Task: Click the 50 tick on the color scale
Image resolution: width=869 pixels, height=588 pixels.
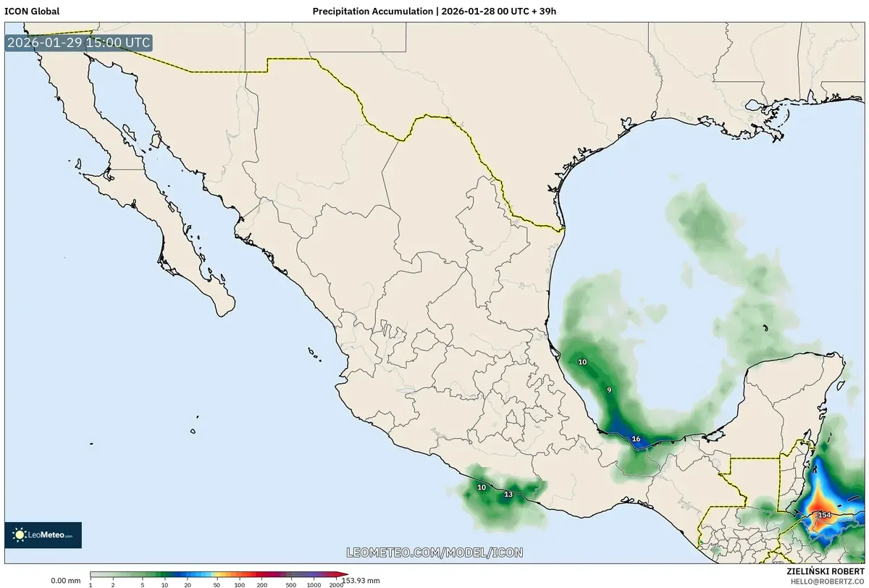Action: [217, 584]
